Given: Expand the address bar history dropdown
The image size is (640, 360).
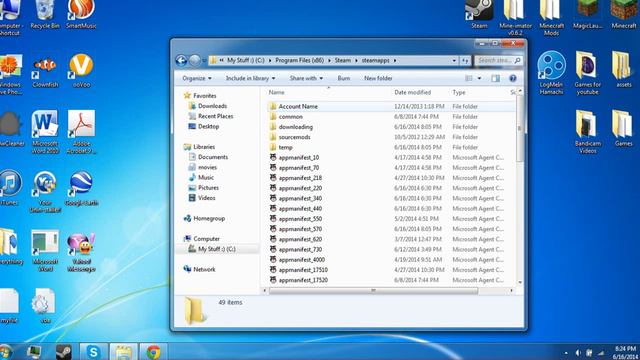Looking at the screenshot, I should click(x=454, y=60).
